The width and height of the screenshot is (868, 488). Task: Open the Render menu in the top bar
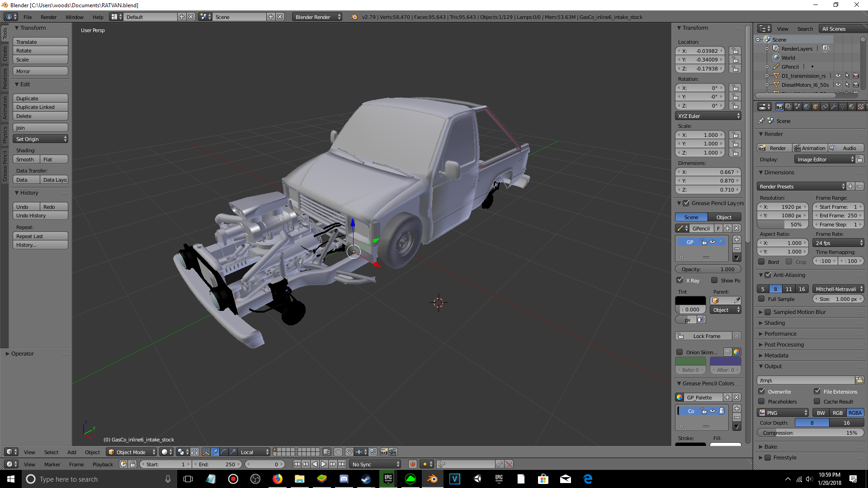[48, 17]
